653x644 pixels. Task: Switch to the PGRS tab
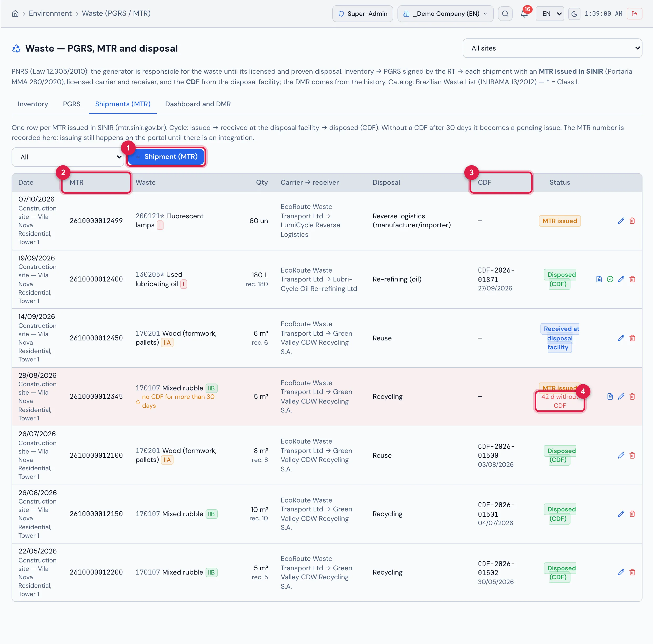tap(72, 104)
